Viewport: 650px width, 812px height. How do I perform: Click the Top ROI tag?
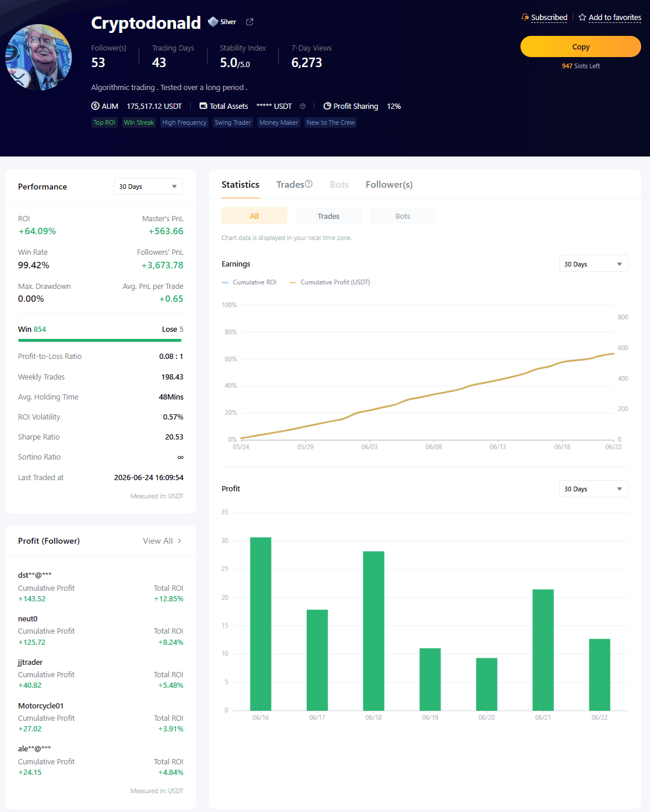(104, 122)
